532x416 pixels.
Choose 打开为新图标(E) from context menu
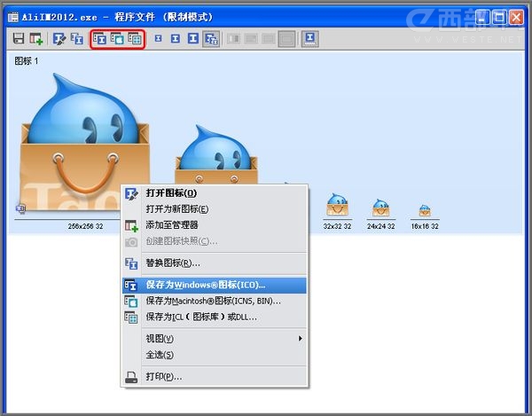[x=177, y=208]
